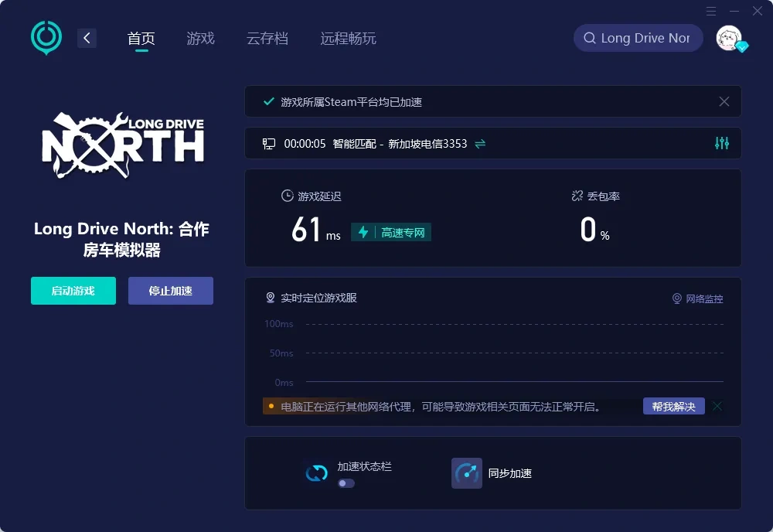773x532 pixels.
Task: Open the hamburger menu at top right
Action: pos(710,11)
